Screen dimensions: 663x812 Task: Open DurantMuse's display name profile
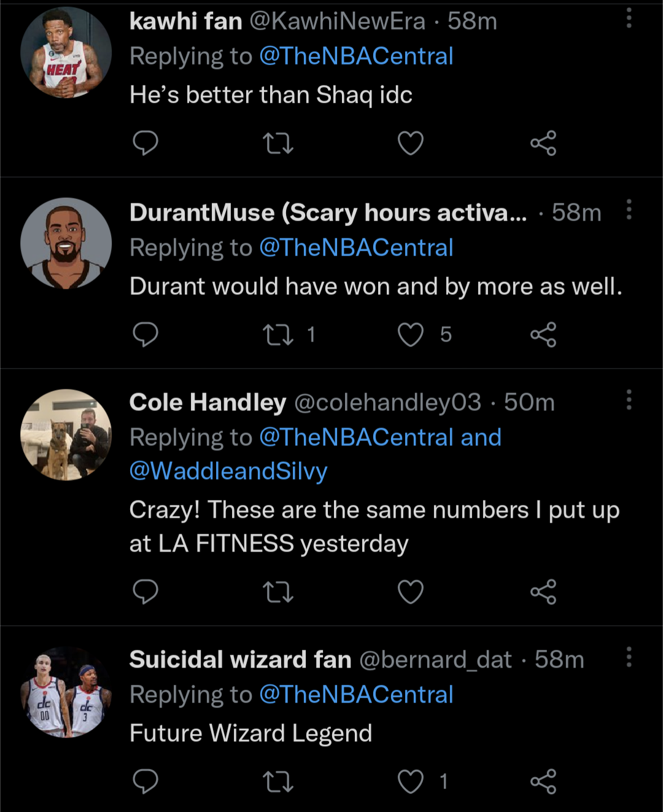tap(328, 213)
